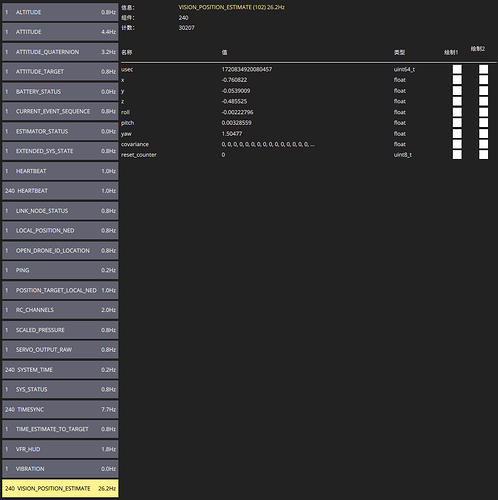This screenshot has width=498, height=500.
Task: Toggle plot 1 checkbox for pitch
Action: click(x=457, y=123)
